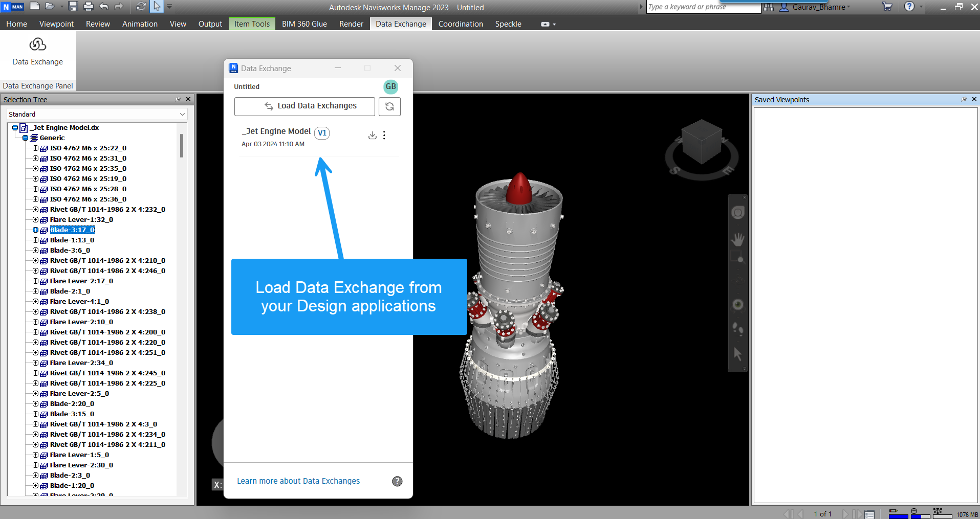Click the help icon in Data Exchange dialog
The height and width of the screenshot is (519, 980).
point(397,481)
